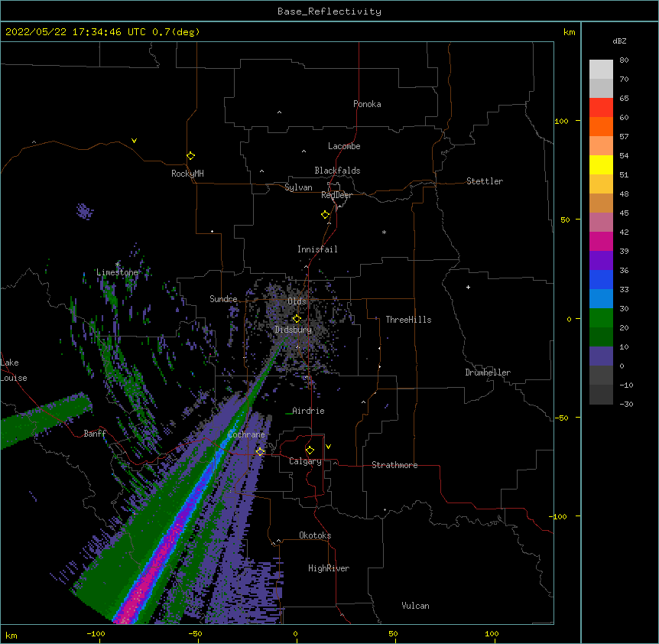Image resolution: width=659 pixels, height=644 pixels.
Task: Click the 0 km label on the bottom axis
Action: (295, 633)
